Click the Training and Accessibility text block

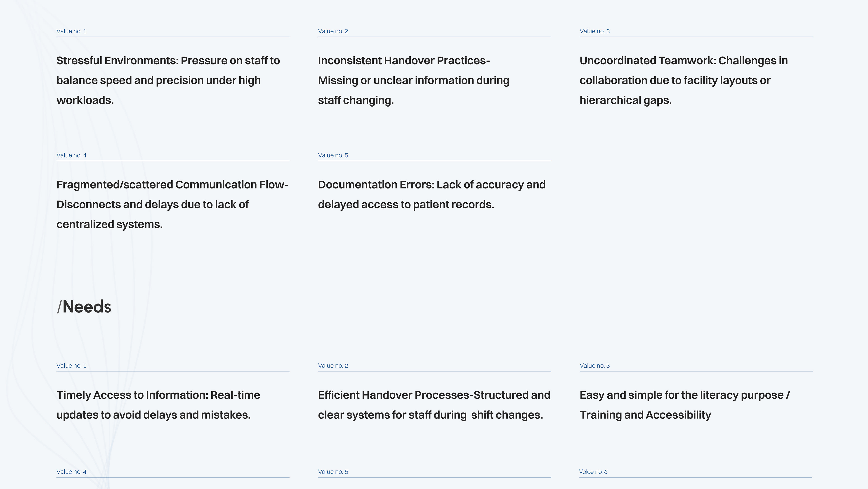[684, 405]
